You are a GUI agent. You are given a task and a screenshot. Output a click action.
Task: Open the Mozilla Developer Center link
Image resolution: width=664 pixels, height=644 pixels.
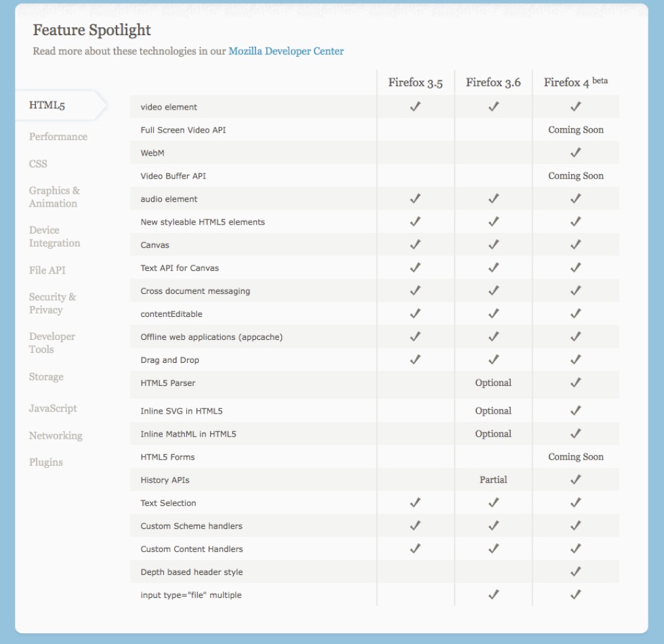(286, 51)
